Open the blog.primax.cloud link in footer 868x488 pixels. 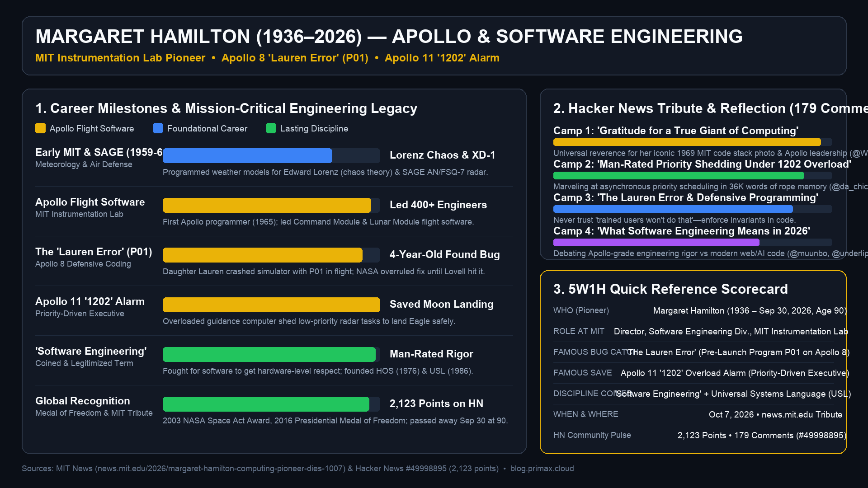pyautogui.click(x=542, y=469)
